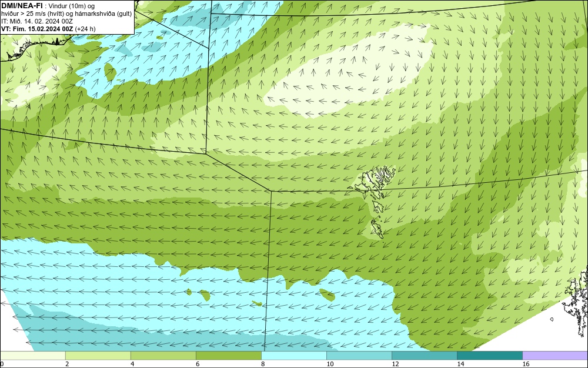Screen dimensions: 588x368
Task: Click the "VT: Fim. 15.02.2024 00Z" valid time
Action: tap(37, 29)
